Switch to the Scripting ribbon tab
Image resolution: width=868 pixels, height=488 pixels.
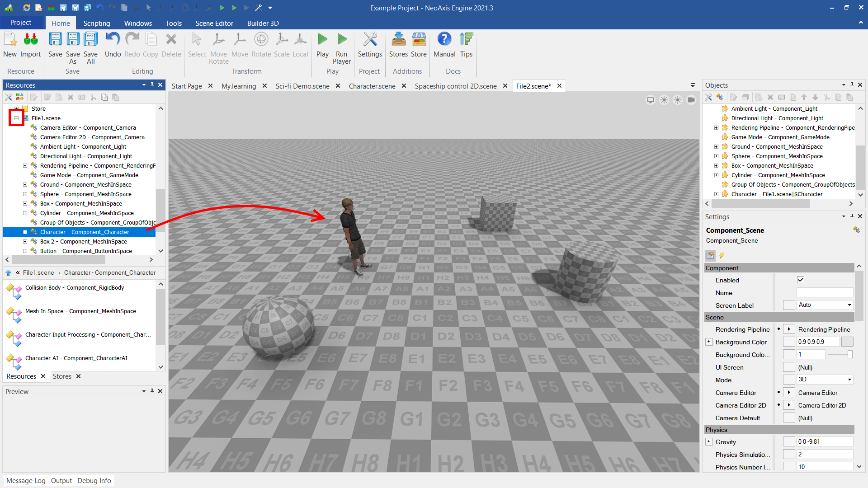pyautogui.click(x=96, y=23)
